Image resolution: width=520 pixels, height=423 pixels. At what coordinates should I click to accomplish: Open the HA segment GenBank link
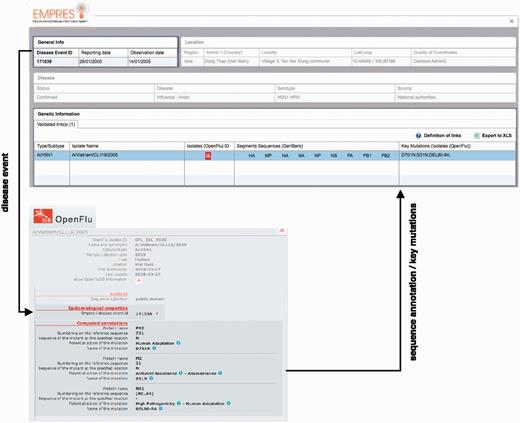[x=252, y=156]
